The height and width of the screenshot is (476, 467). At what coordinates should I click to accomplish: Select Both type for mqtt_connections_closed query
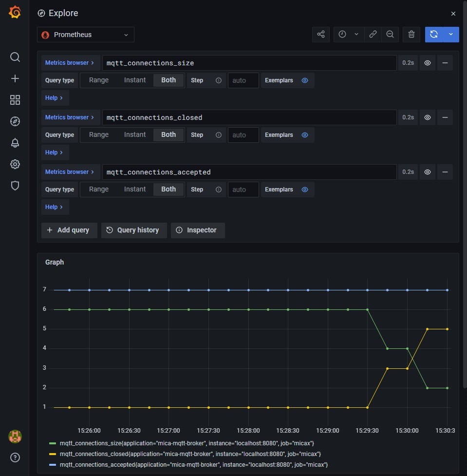point(168,135)
